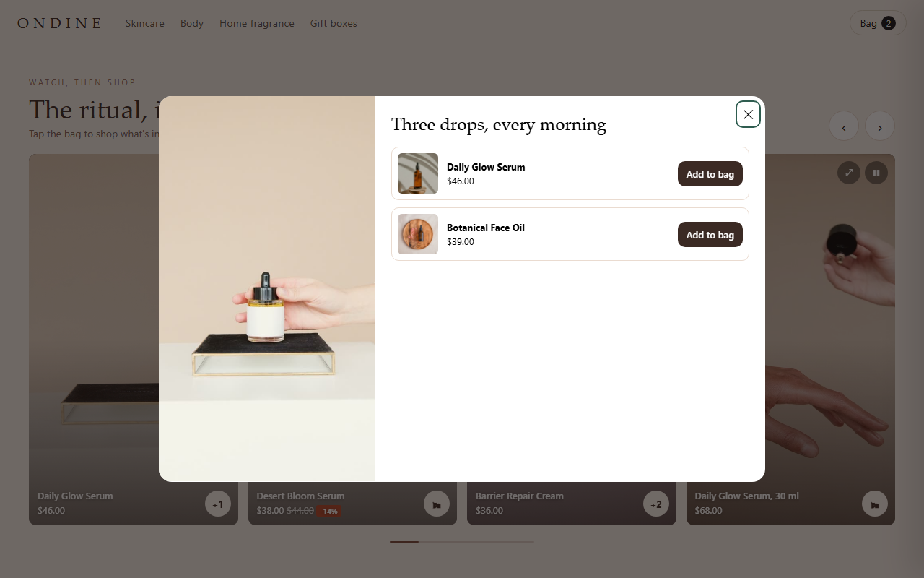
Task: Select the Desert Bloom Serum card title
Action: click(x=300, y=496)
